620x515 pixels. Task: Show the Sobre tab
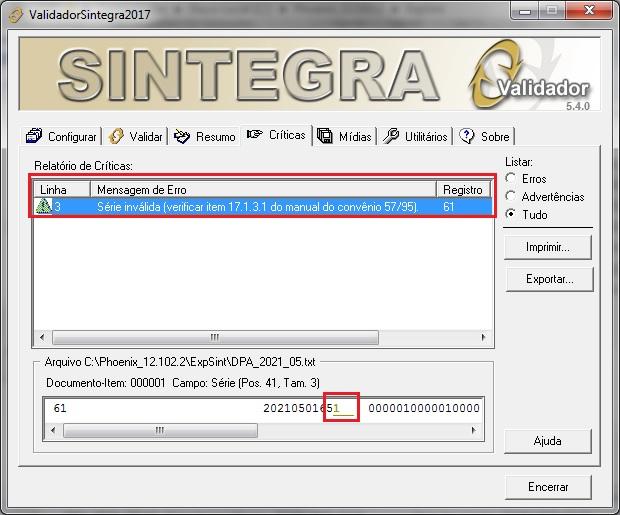[484, 136]
